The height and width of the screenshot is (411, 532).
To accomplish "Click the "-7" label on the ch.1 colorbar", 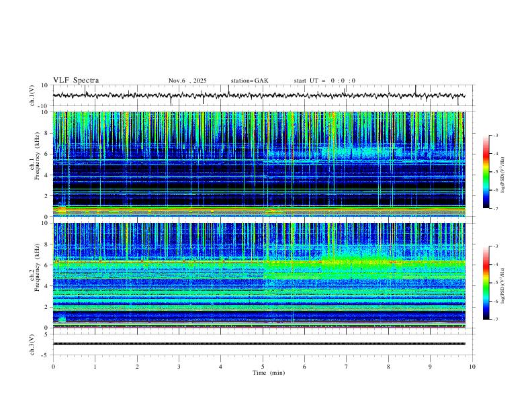I will tap(496, 209).
